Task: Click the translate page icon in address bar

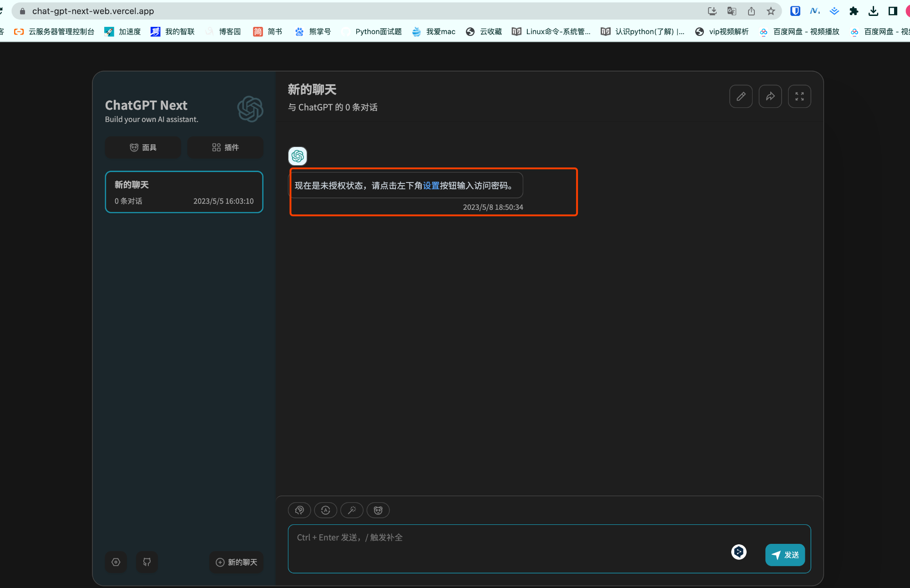Action: tap(732, 11)
